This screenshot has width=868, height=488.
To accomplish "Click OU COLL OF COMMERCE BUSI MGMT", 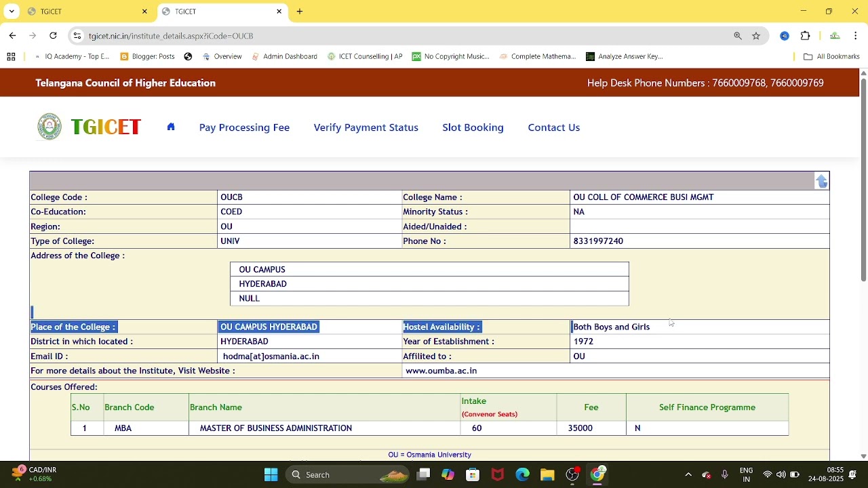I will click(644, 197).
